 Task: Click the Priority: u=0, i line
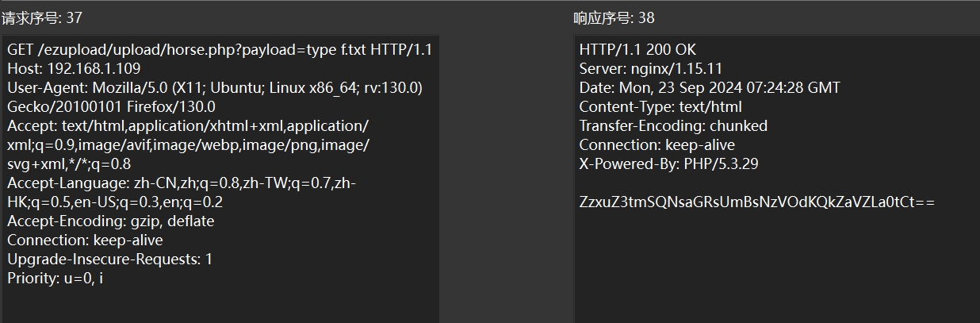click(56, 278)
